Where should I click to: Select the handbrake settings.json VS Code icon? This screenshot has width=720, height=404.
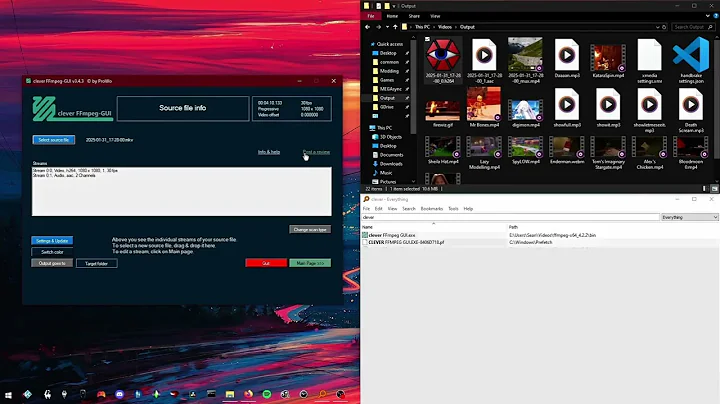691,55
